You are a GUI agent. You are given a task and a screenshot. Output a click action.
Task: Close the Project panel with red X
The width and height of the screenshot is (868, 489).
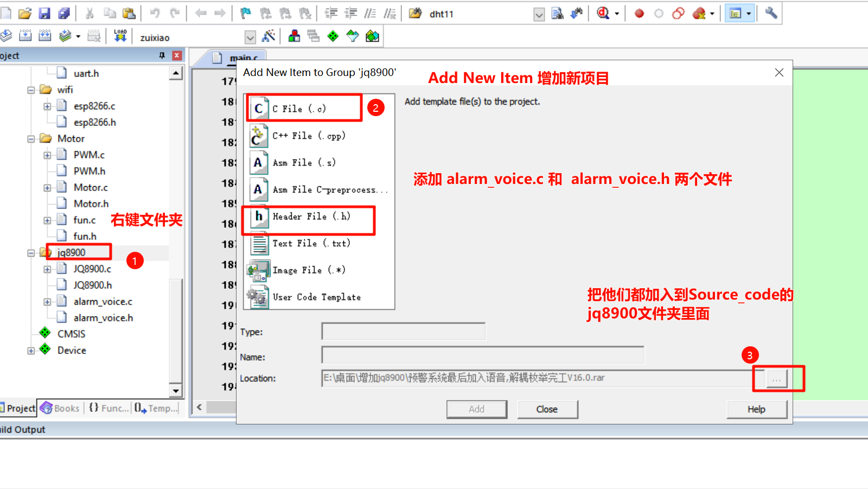click(177, 55)
